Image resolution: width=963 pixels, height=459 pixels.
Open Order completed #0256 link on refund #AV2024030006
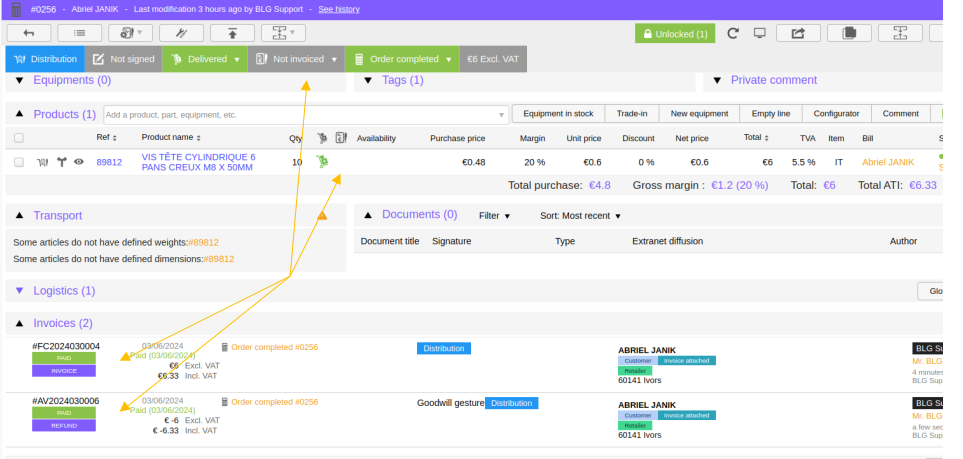[275, 402]
